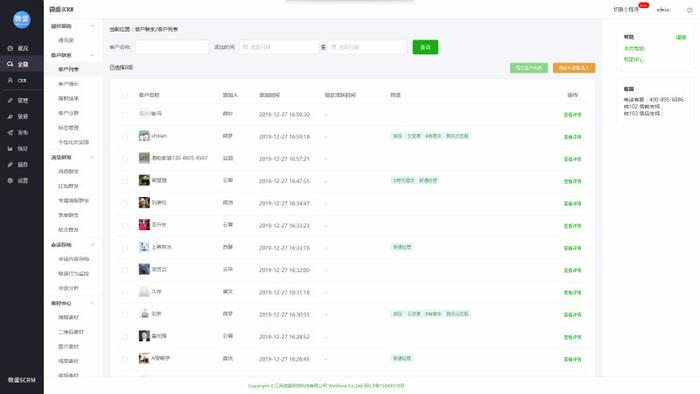Tick the checkbox for the 16:57:21 row
The height and width of the screenshot is (394, 700).
(x=125, y=159)
